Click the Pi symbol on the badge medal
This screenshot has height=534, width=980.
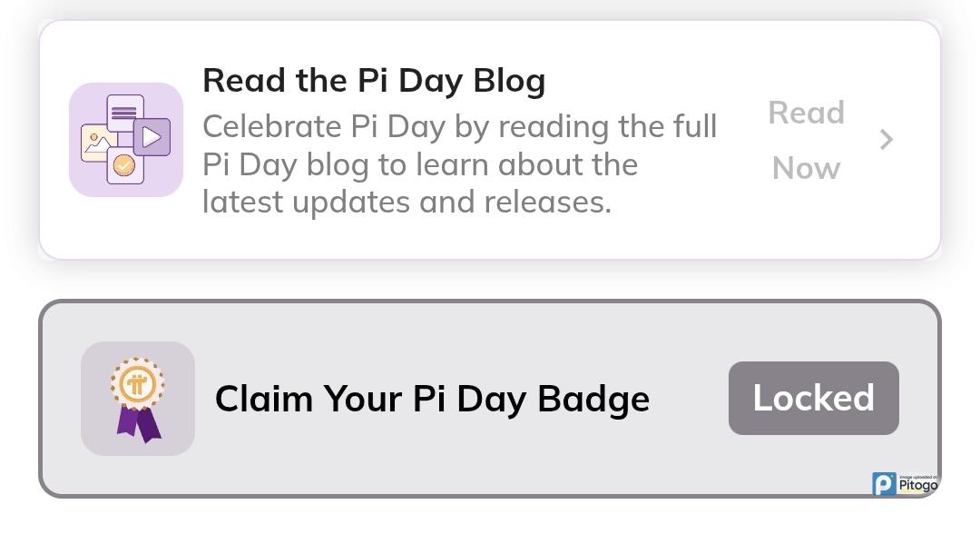pos(137,385)
